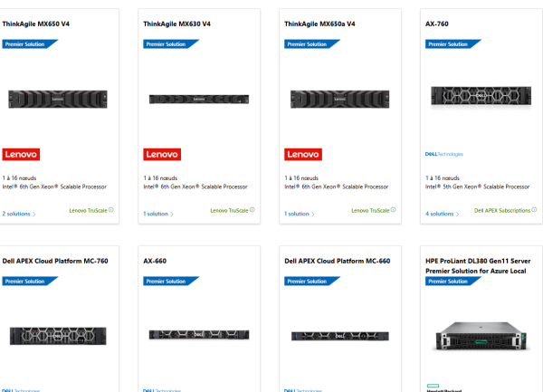Open the Dell APEX Subscriptions link
Image resolution: width=543 pixels, height=392 pixels.
501,210
